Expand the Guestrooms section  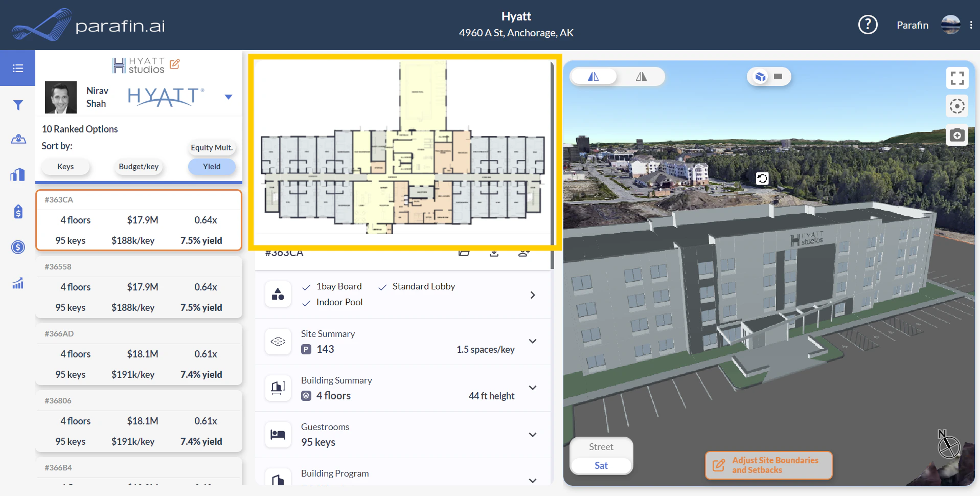pos(533,435)
